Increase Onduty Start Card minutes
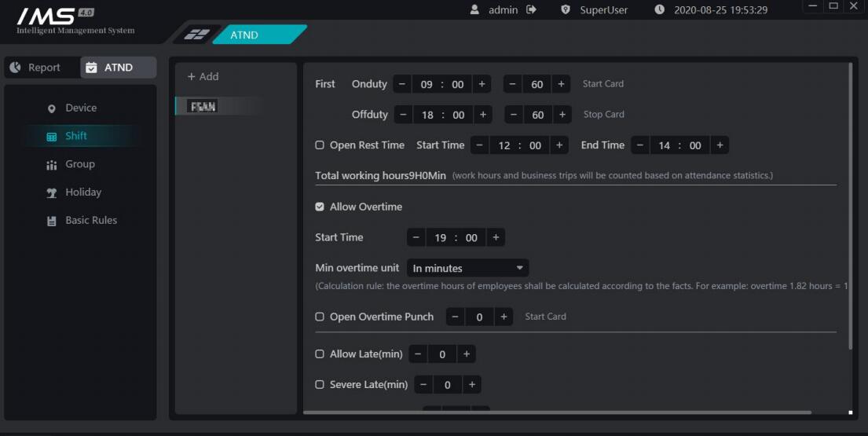 click(x=562, y=84)
